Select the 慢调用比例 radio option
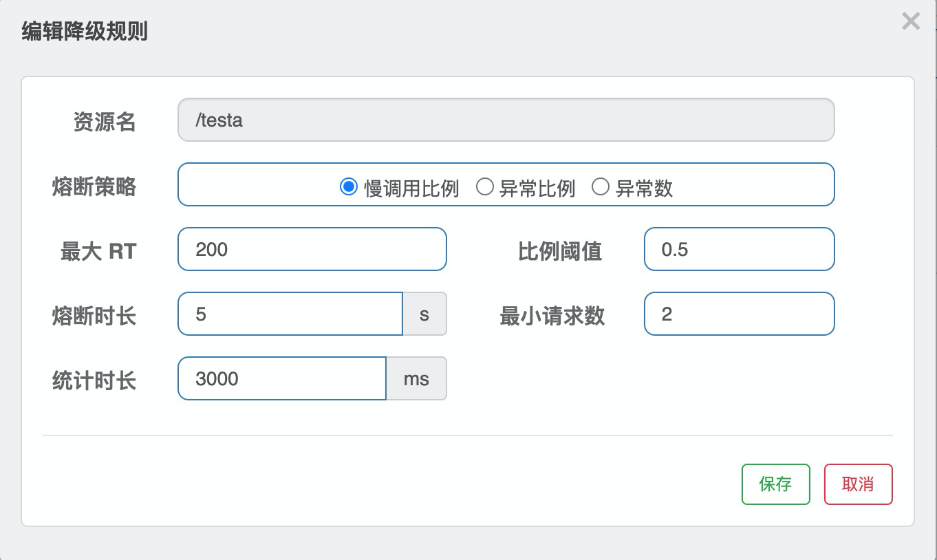The width and height of the screenshot is (937, 560). point(349,186)
